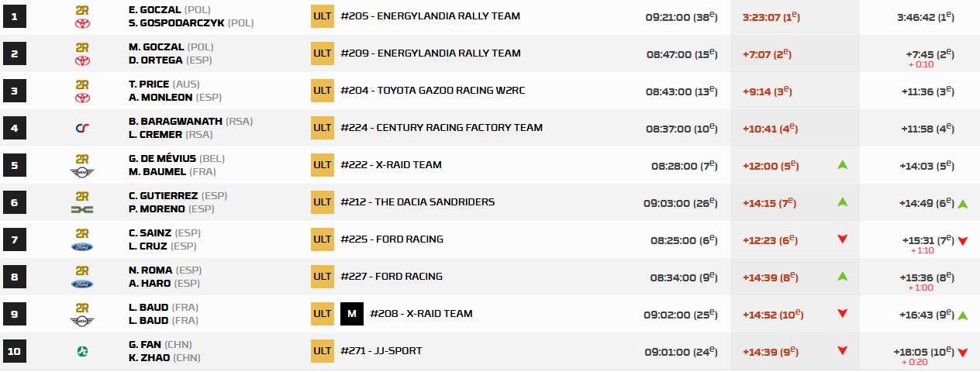Click the green JJ-Sport logo beside G. Fan
This screenshot has height=372, width=980.
tap(82, 351)
